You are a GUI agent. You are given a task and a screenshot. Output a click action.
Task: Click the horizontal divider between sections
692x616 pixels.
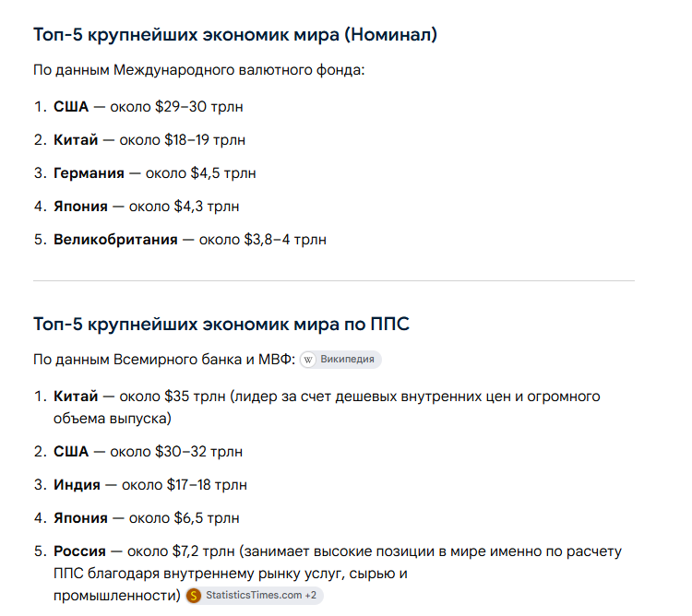[334, 280]
